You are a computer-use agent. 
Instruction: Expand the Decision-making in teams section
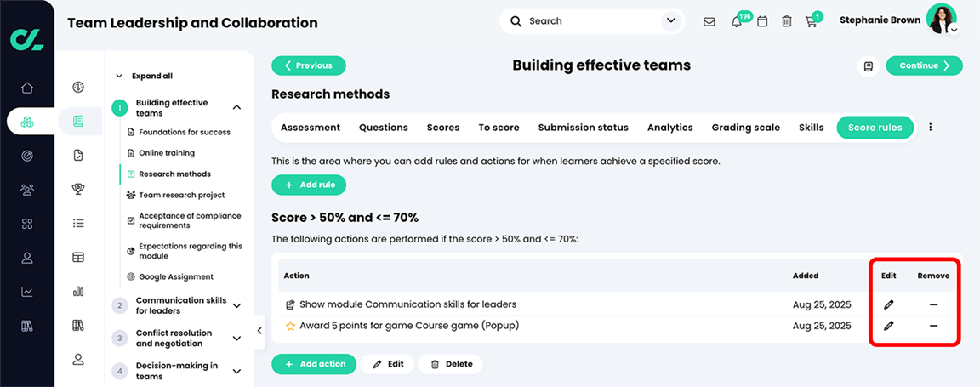pyautogui.click(x=236, y=372)
